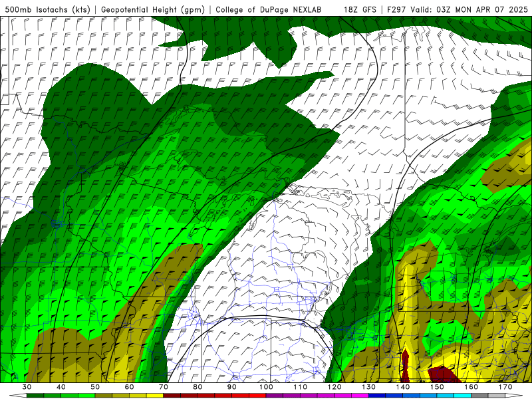
Task: Click the legend value '150'
Action: coord(437,387)
